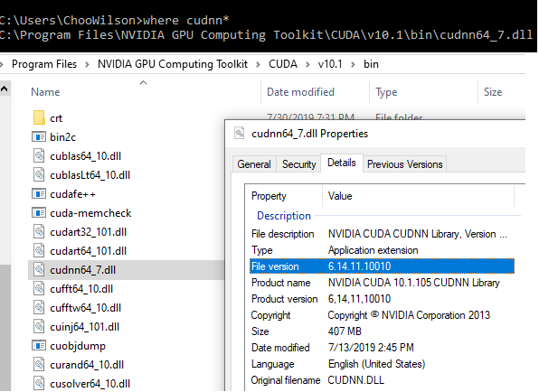The width and height of the screenshot is (539, 392).
Task: Select cudart32_101.dll file name
Action: pos(88,232)
